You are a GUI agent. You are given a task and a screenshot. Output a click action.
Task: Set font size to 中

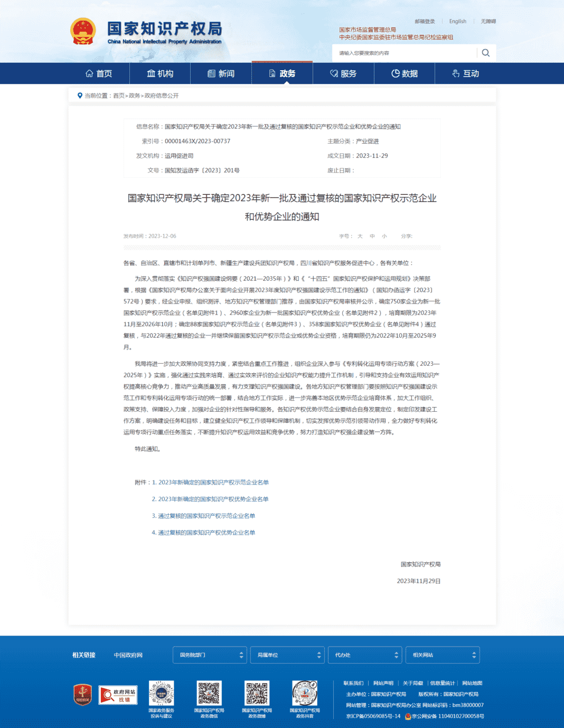point(372,236)
